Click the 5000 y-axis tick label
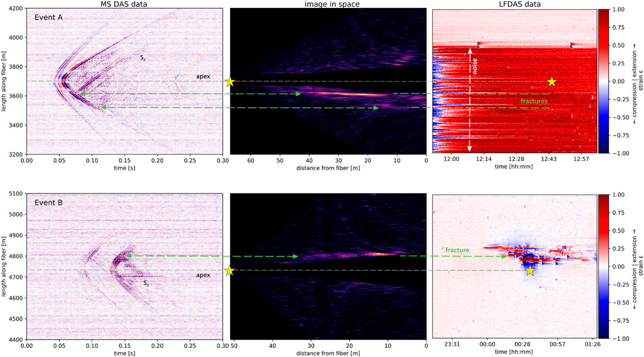Screen dimensions: 644x357 (16, 214)
